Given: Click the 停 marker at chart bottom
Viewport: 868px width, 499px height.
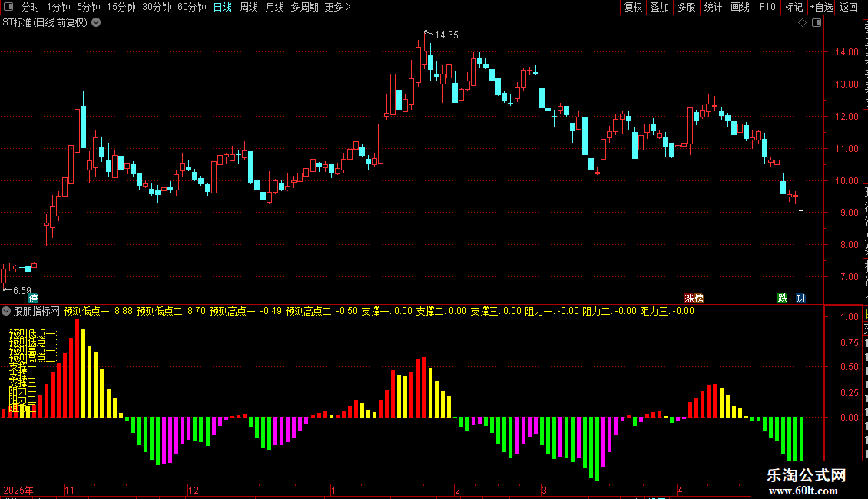Looking at the screenshot, I should coord(33,299).
